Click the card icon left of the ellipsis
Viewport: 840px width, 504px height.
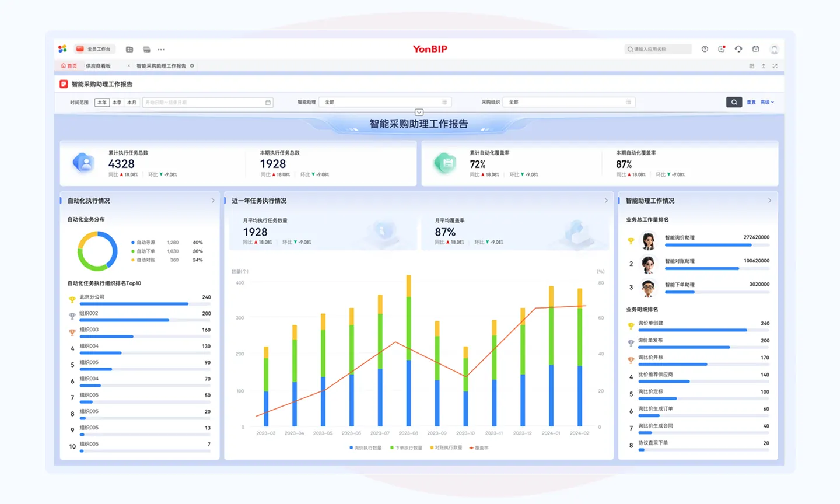[146, 50]
